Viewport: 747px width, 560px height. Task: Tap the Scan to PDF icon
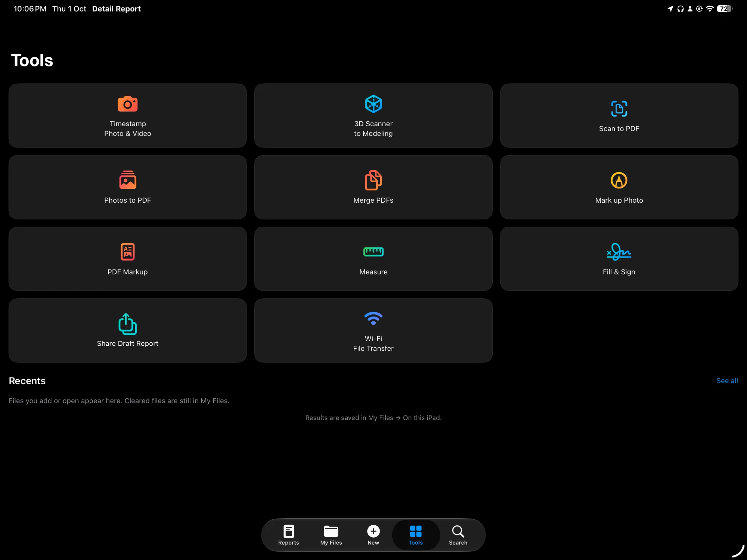[x=619, y=109]
